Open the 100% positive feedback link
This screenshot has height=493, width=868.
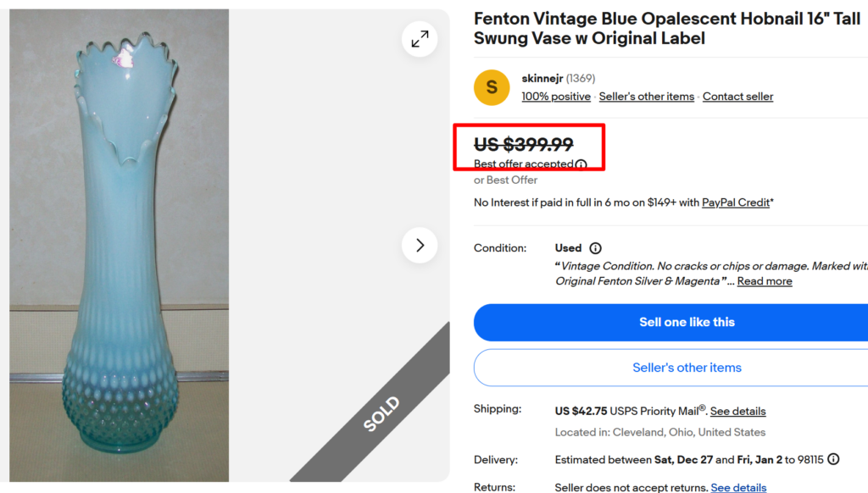click(556, 97)
